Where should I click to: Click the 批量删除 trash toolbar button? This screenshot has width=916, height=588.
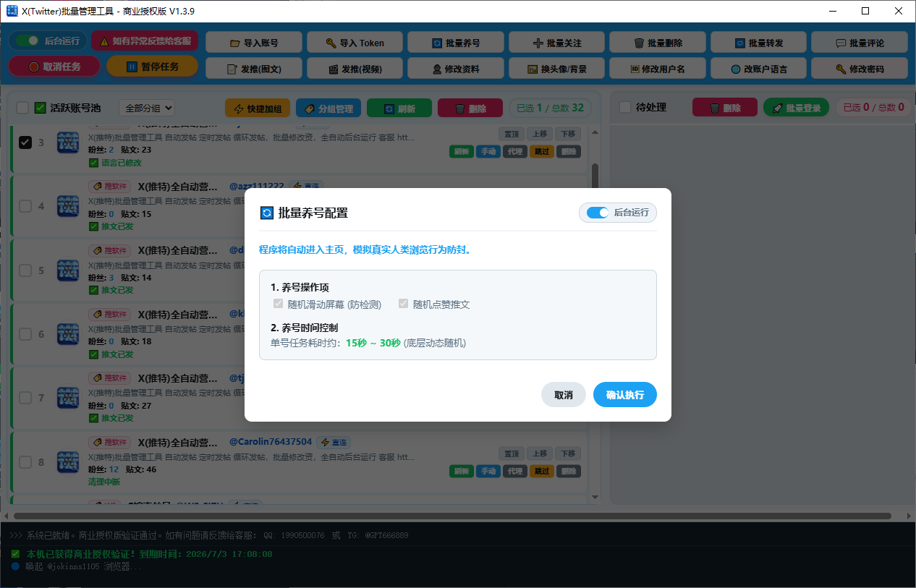point(657,43)
